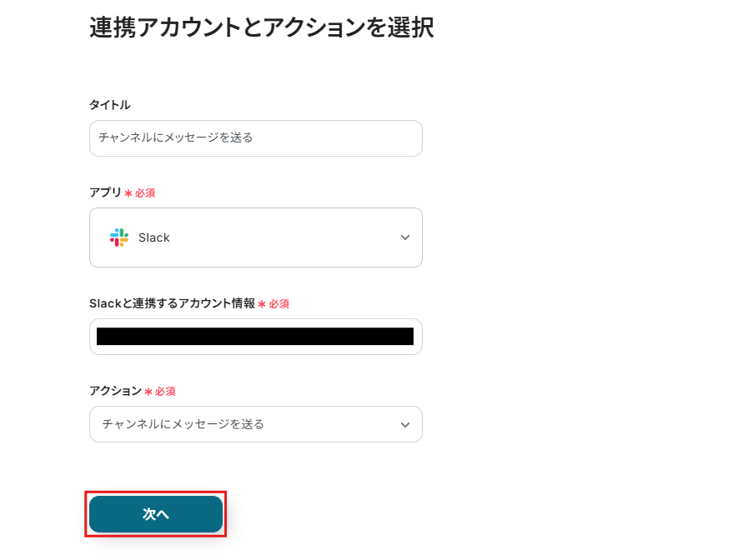Open the アクション dropdown arrow

pos(405,424)
